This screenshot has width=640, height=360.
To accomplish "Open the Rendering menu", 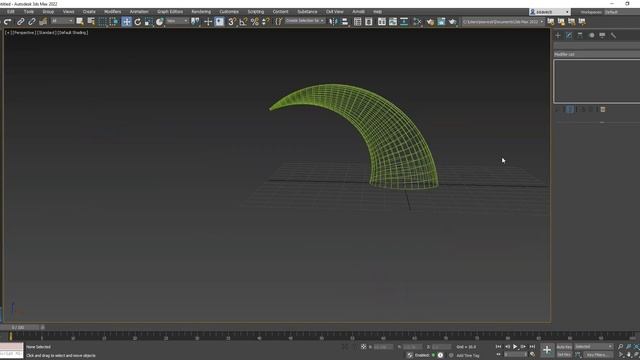I will [201, 12].
